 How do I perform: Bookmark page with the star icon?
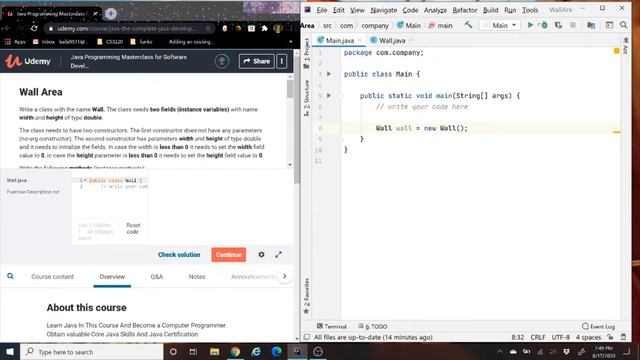(208, 29)
